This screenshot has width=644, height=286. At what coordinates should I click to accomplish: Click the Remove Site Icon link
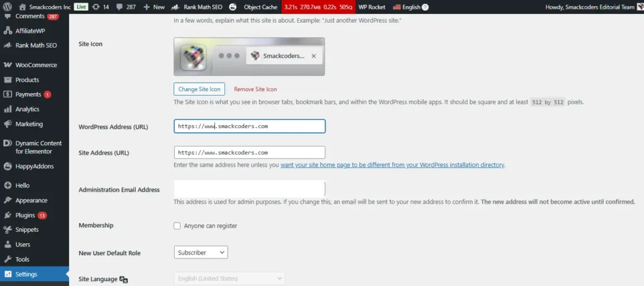255,89
